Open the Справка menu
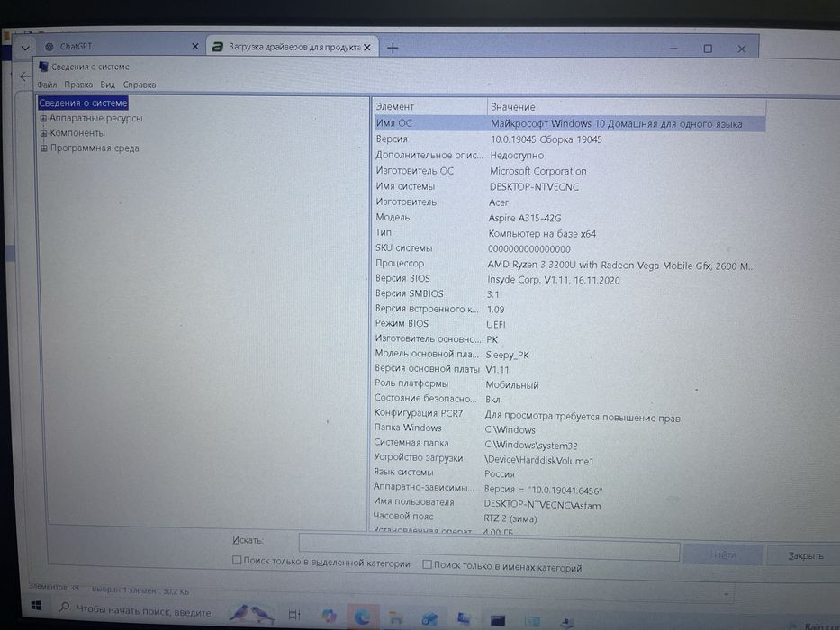Image resolution: width=840 pixels, height=630 pixels. [x=140, y=85]
